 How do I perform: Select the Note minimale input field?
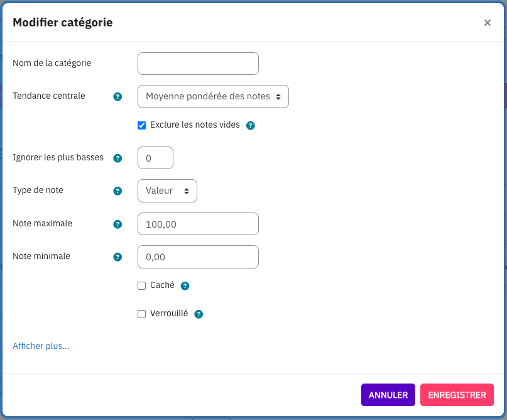[x=198, y=257]
